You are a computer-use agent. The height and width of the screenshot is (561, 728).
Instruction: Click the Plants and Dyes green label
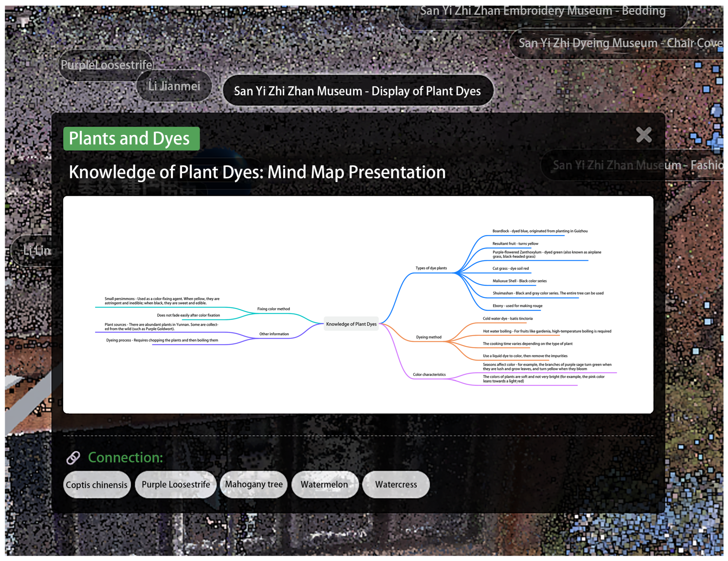131,139
